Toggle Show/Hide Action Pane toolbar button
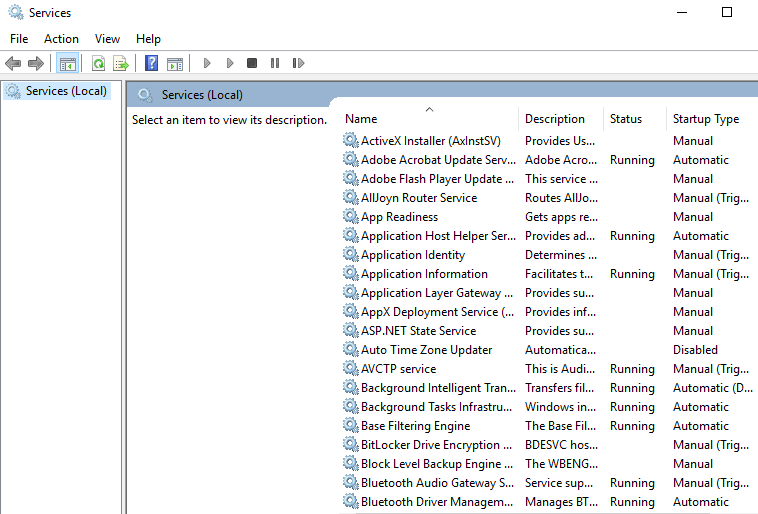Screen dimensions: 758x514 pyautogui.click(x=175, y=63)
